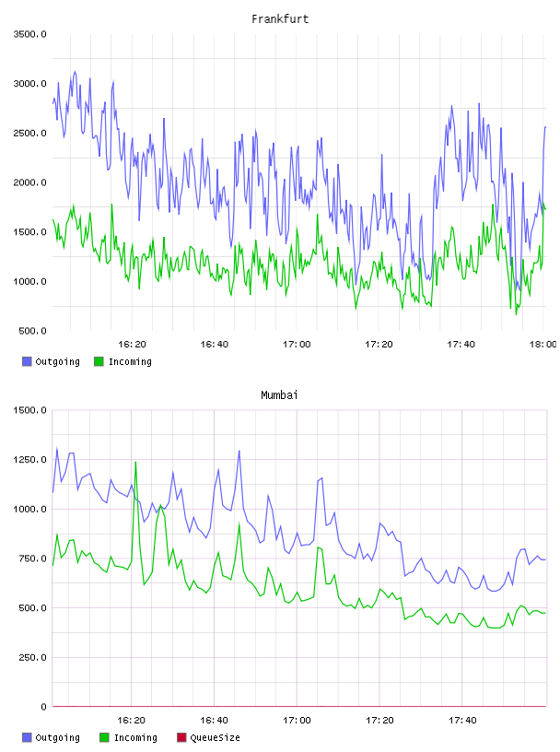Click the 17:20 time label on Frankfurt chart

coord(379,345)
